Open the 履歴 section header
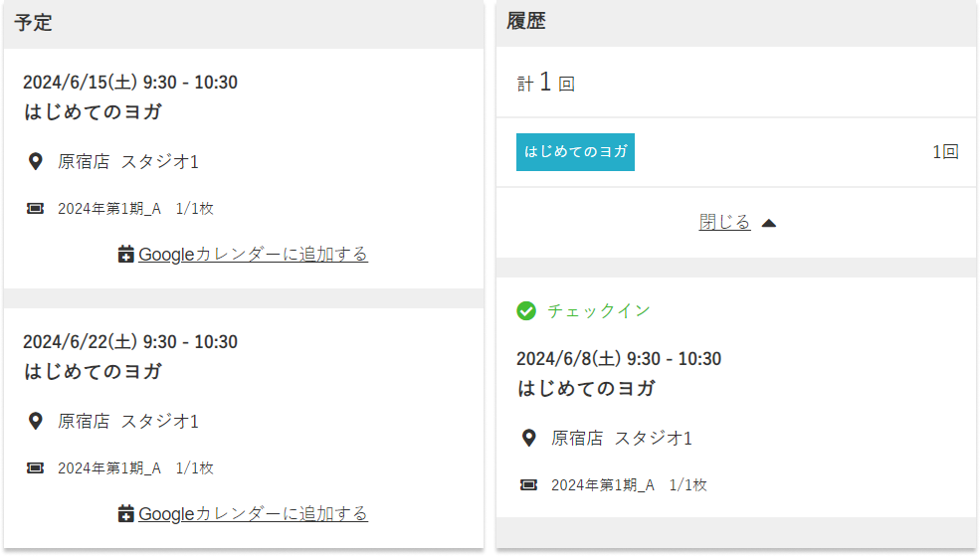This screenshot has height=556, width=980. pos(526,22)
